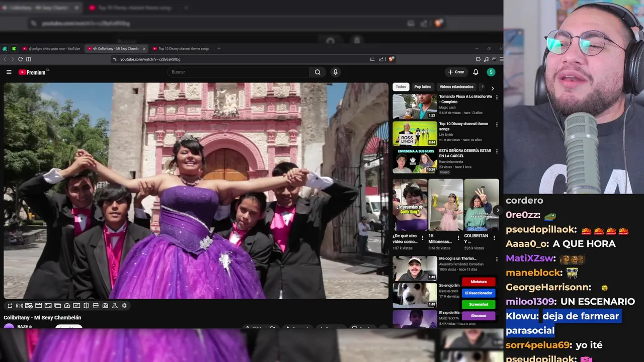The image size is (644, 362).
Task: Activate voice search microphone
Action: pyautogui.click(x=336, y=72)
